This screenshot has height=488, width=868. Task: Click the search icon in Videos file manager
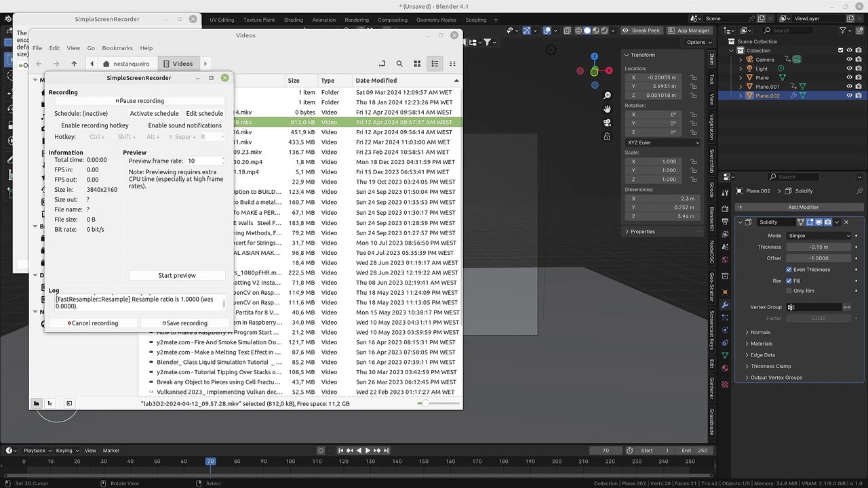tap(399, 64)
